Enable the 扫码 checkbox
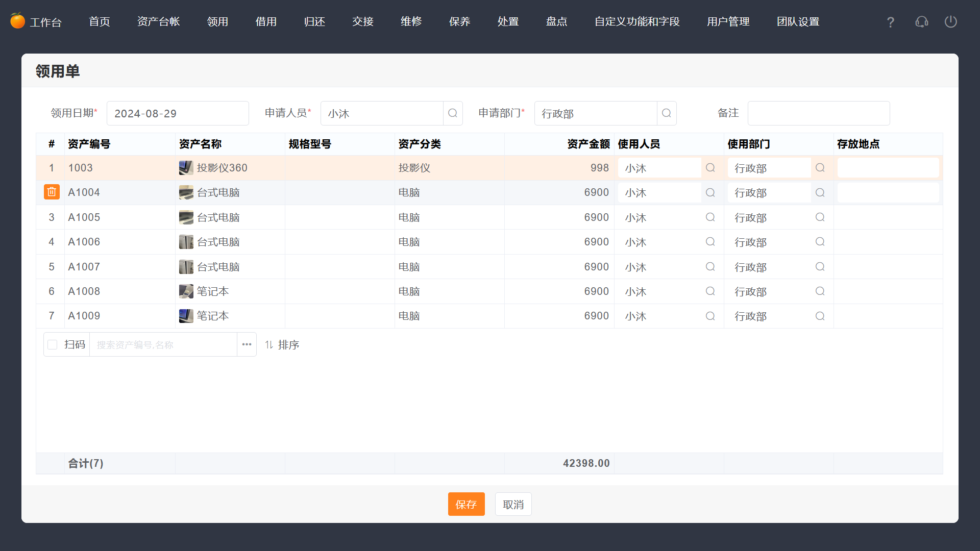980x551 pixels. [52, 344]
